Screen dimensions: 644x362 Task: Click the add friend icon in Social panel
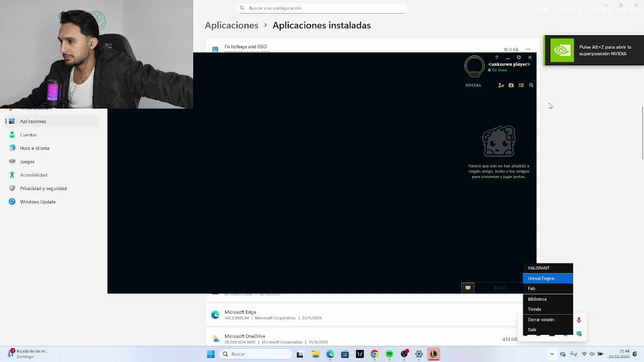click(x=501, y=85)
